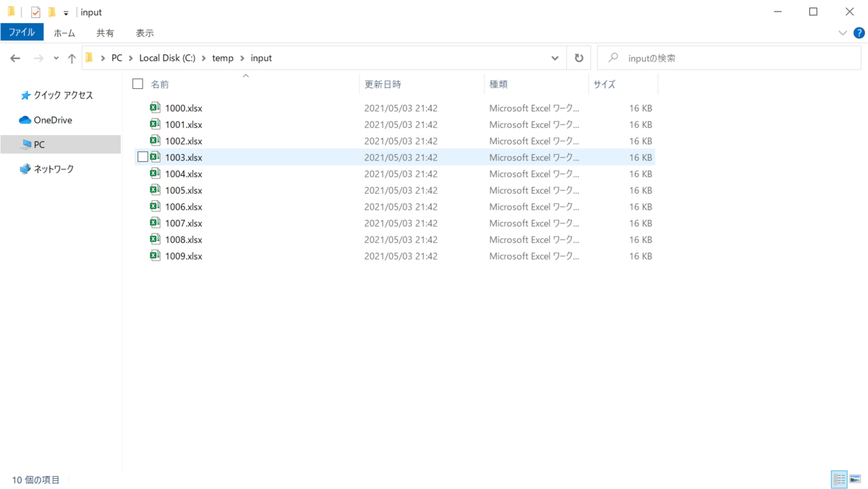Select the file name 1001.xlsx

pyautogui.click(x=184, y=124)
